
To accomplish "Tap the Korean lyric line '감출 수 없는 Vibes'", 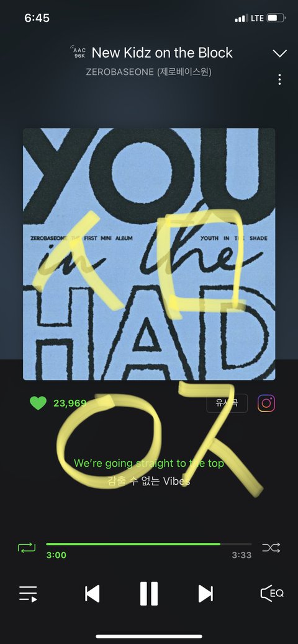I will 149,481.
